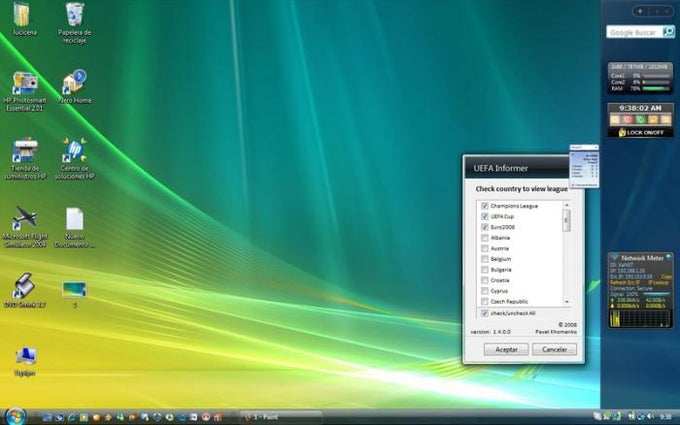The image size is (680, 425).
Task: Click the league list scroll up arrow
Action: (x=566, y=205)
